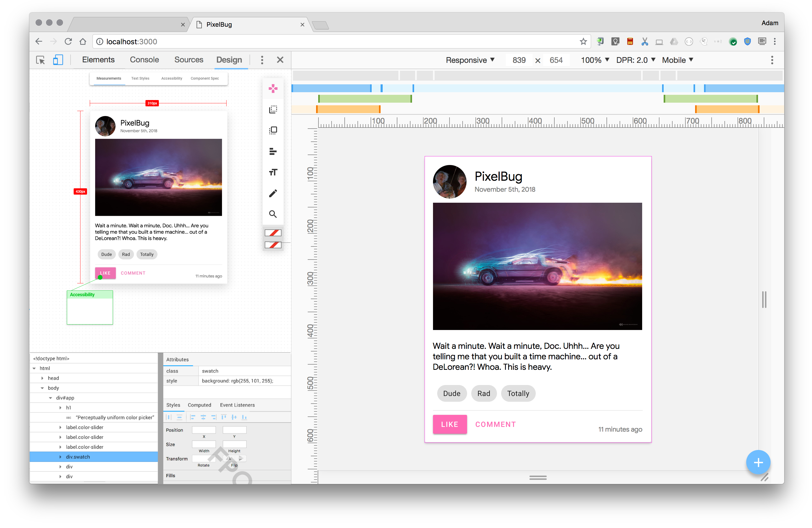Expand the h1 tree node
This screenshot has width=812, height=528.
click(x=60, y=408)
